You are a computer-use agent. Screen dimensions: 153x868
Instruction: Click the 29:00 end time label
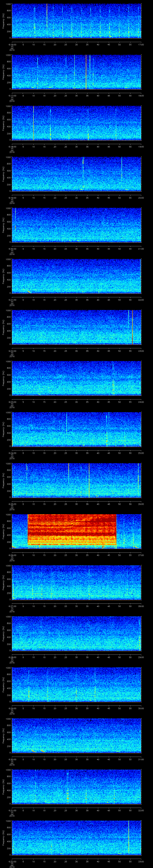click(141, 657)
